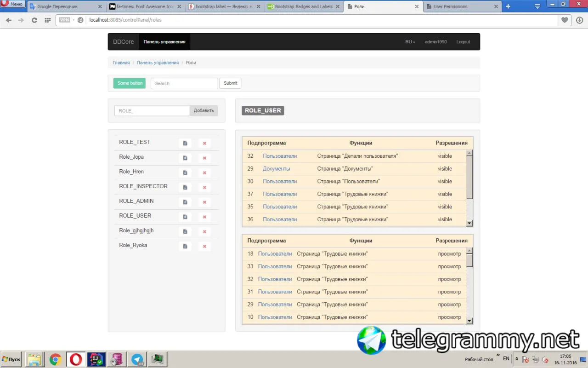Launch IntelliJ IDEA from the taskbar
Image resolution: width=588 pixels, height=368 pixels.
[x=96, y=359]
